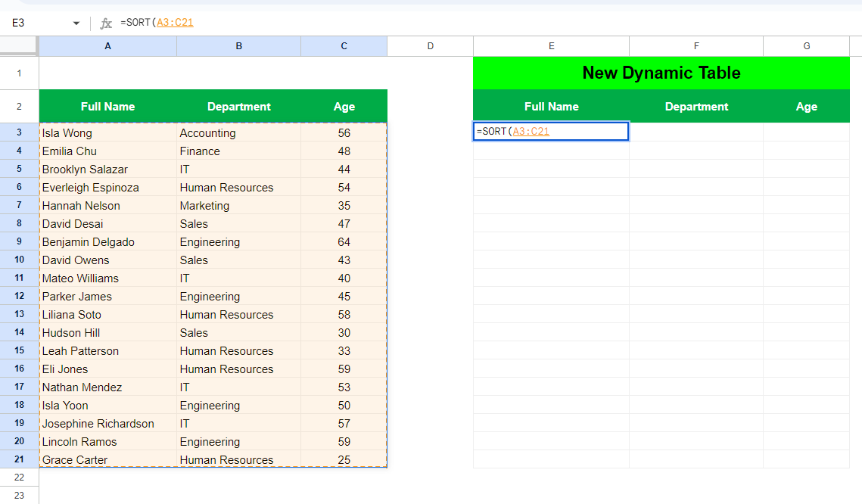Click Human Resources in Liliana Soto's row
This screenshot has height=504, width=862.
coord(238,314)
